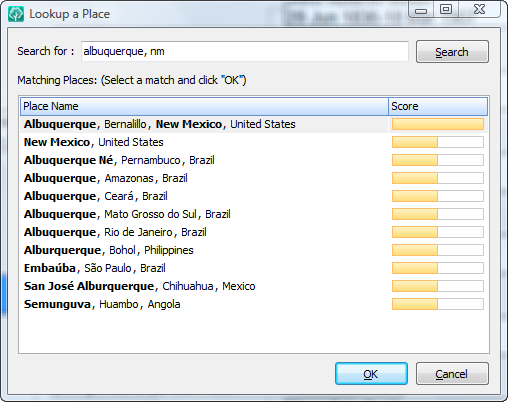Click the Cancel button
Image resolution: width=508 pixels, height=402 pixels.
(x=452, y=374)
